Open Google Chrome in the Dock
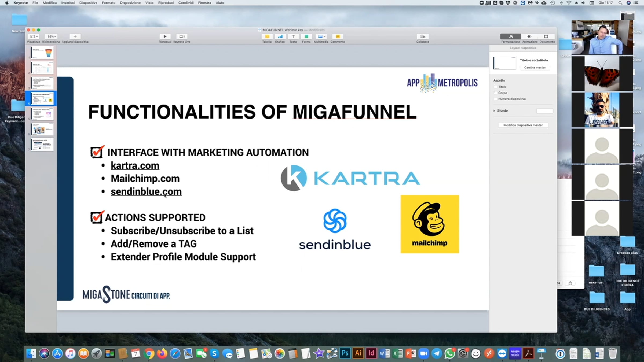 (149, 353)
